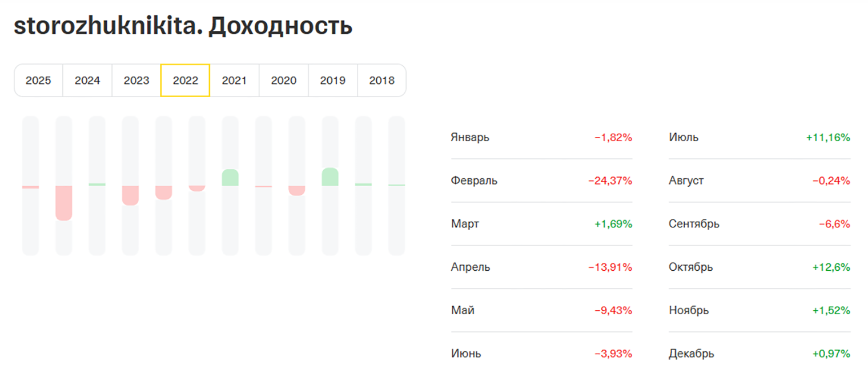Click the storozhuknikita. Доходность heading
868x385 pixels.
pyautogui.click(x=183, y=27)
